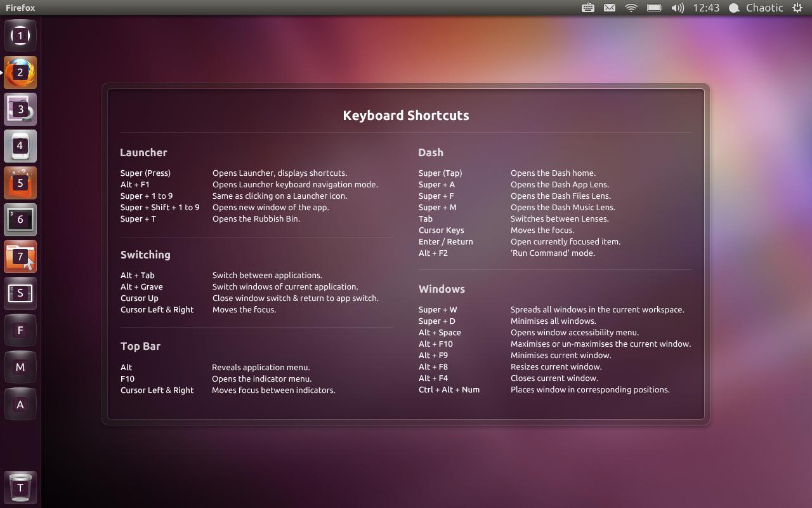Open Ubuntu Software Center launcher icon labeled 5
Viewport: 812px width, 508px height.
tap(20, 183)
